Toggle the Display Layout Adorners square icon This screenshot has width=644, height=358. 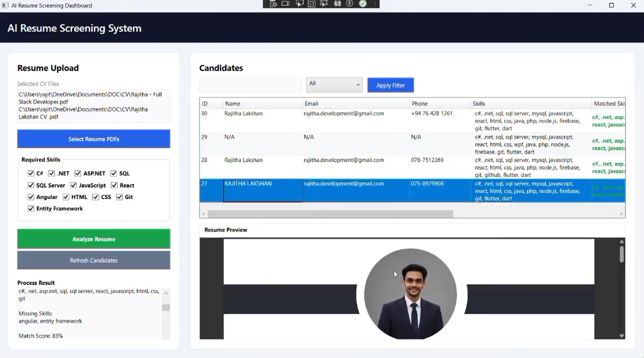[312, 4]
